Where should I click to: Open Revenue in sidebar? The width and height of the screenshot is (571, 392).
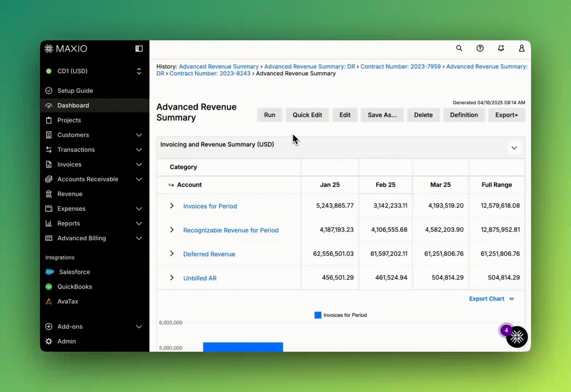click(94, 194)
